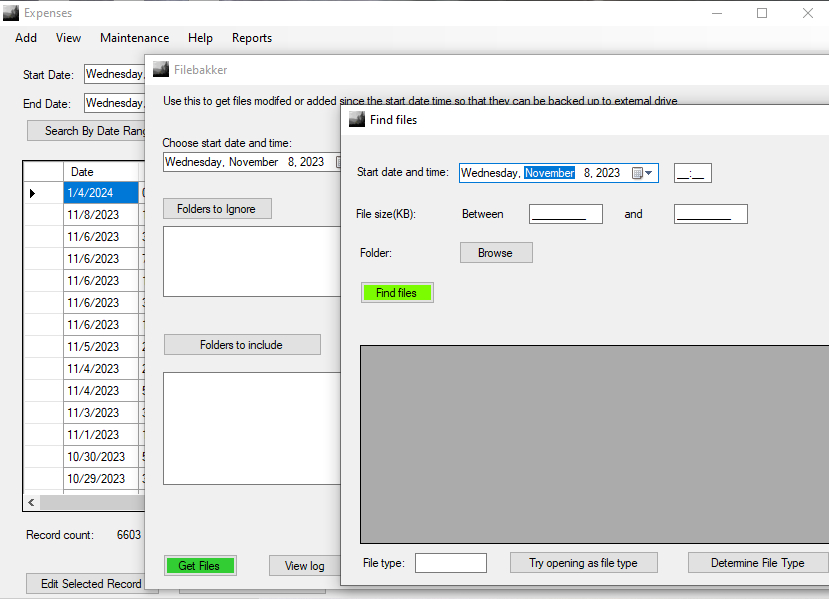829x599 pixels.
Task: Open the Folders to Ignore list
Action: tap(216, 209)
